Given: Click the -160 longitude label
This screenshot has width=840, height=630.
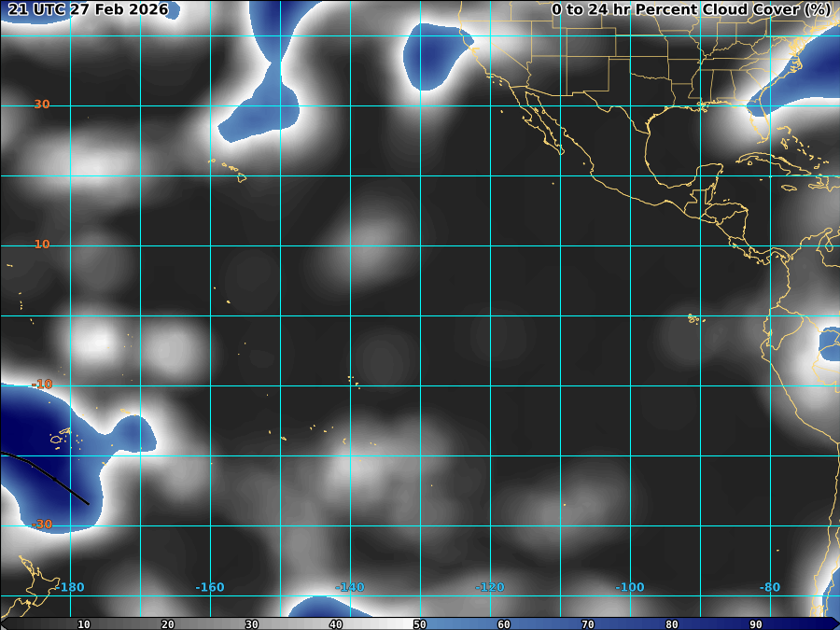Looking at the screenshot, I should (210, 587).
